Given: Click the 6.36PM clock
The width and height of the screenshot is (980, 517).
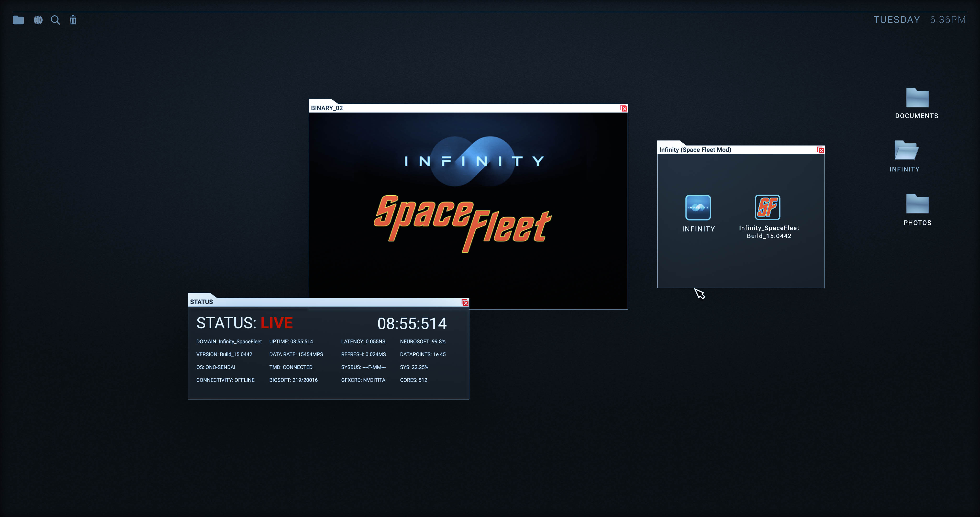Looking at the screenshot, I should 948,20.
